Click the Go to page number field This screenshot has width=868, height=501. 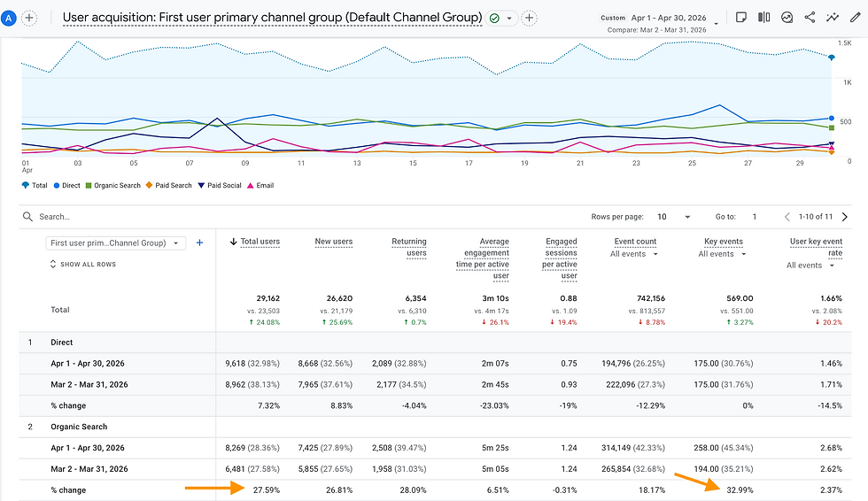click(755, 217)
